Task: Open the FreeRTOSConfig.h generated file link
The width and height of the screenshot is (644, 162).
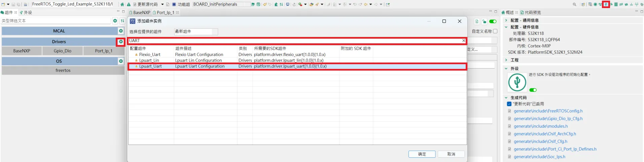Action: click(x=548, y=111)
